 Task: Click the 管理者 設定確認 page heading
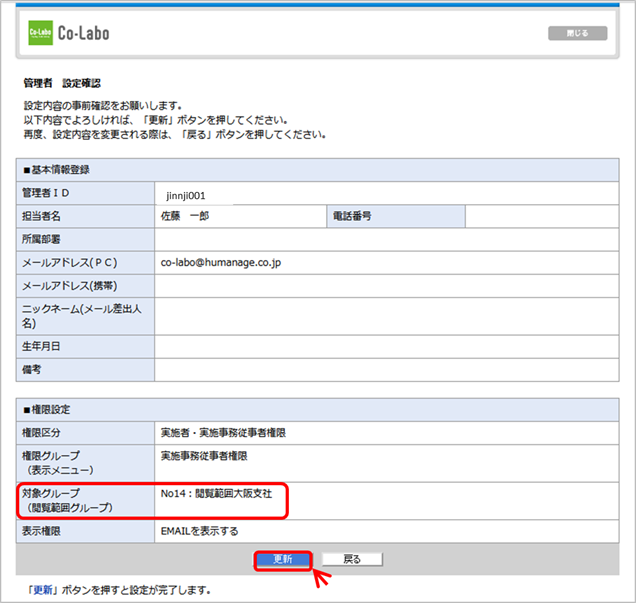61,83
